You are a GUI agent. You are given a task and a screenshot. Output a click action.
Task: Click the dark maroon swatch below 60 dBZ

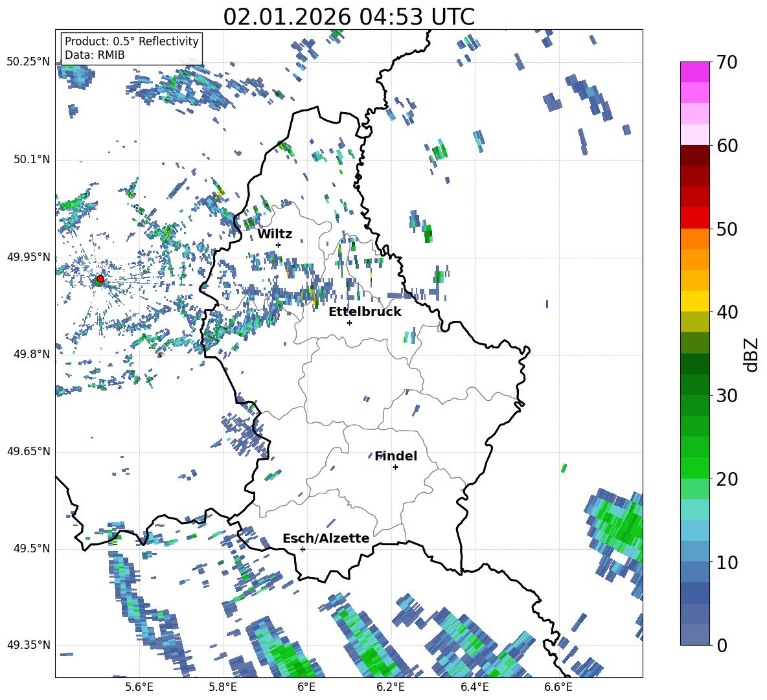click(694, 155)
